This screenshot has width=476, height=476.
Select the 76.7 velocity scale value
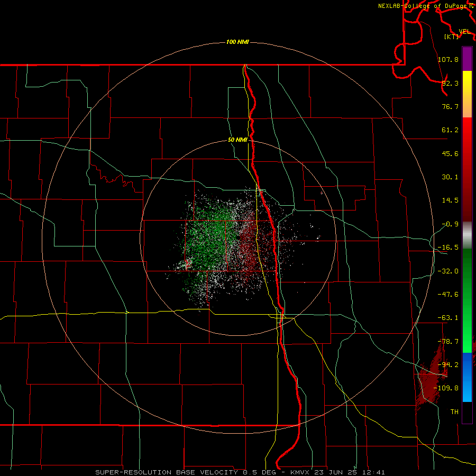click(x=450, y=106)
